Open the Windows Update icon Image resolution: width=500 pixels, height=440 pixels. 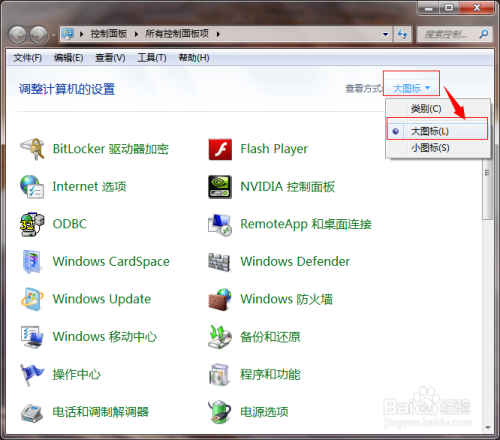coord(32,299)
